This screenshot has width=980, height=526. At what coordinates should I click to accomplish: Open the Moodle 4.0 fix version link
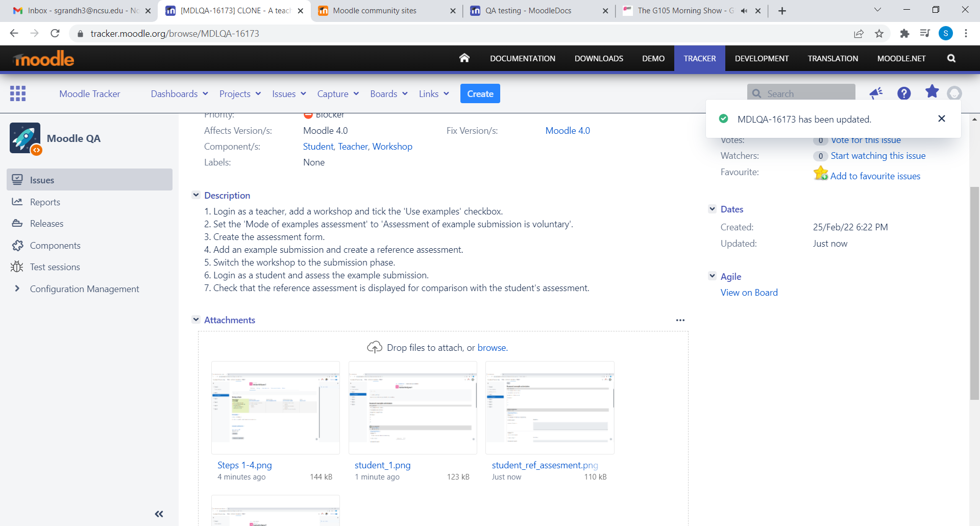568,131
